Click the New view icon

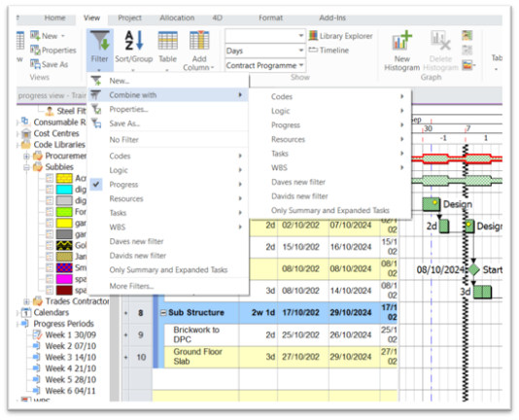pyautogui.click(x=35, y=35)
